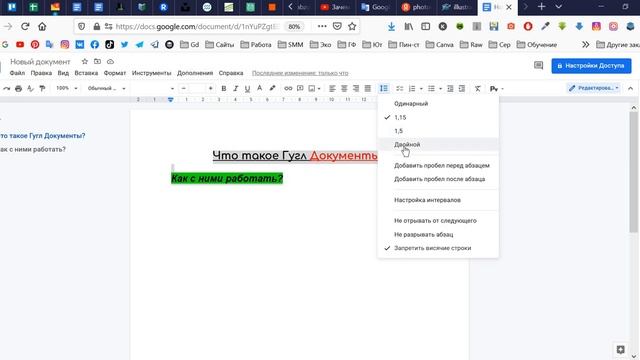
Task: Star the document Новый документ
Action: tap(85, 62)
